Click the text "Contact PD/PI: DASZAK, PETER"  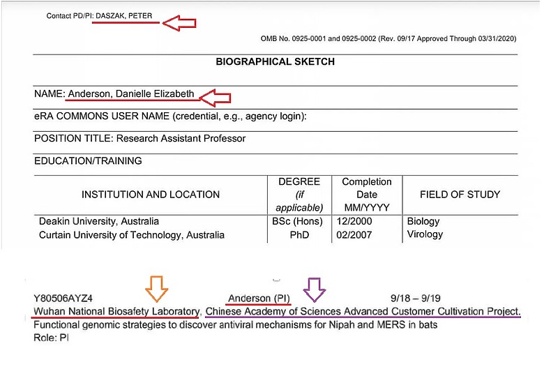(99, 16)
